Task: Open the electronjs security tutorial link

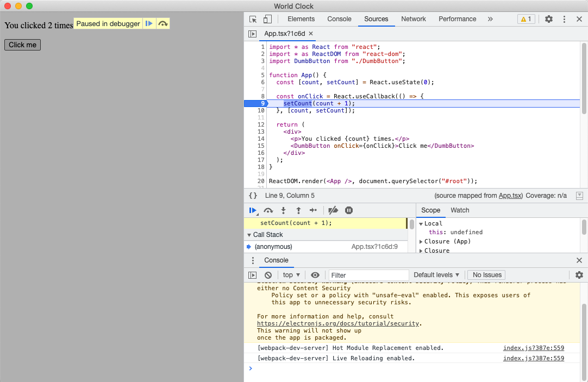Action: [x=338, y=323]
